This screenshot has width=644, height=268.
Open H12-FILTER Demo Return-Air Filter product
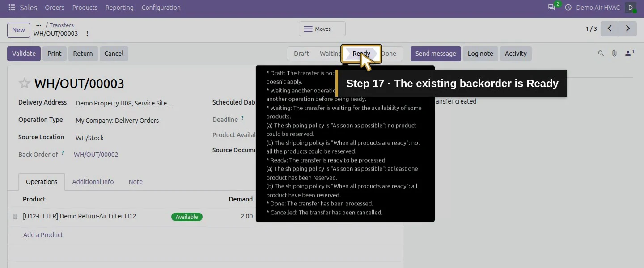tap(80, 216)
